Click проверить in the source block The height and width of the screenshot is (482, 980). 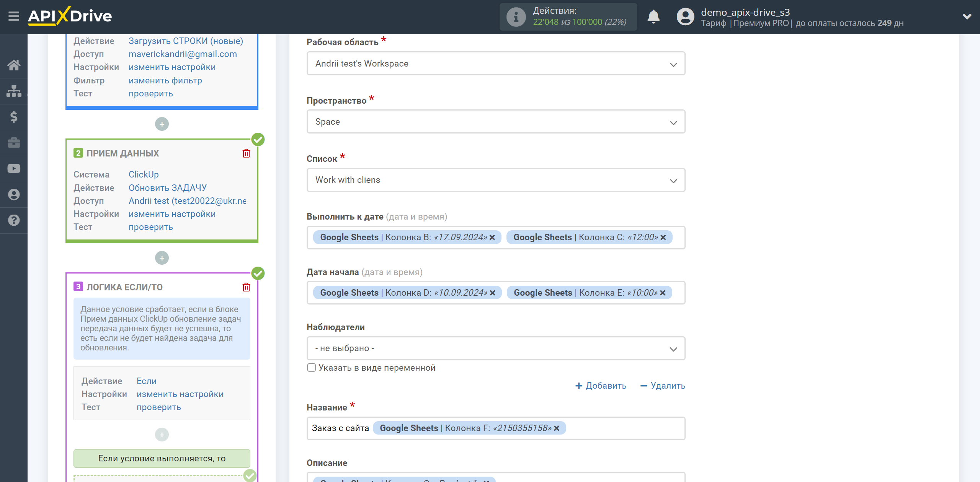[x=150, y=93]
